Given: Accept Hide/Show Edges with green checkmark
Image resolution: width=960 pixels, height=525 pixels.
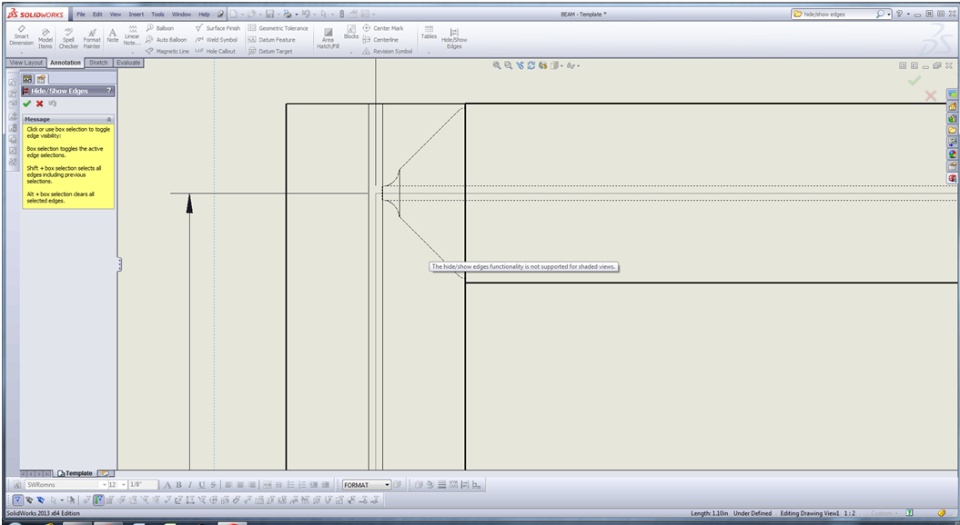Looking at the screenshot, I should click(x=27, y=103).
